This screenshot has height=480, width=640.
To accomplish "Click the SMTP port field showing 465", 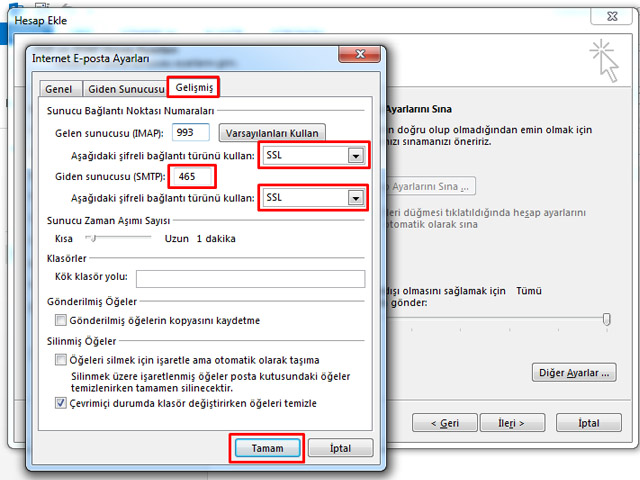I will click(x=195, y=176).
